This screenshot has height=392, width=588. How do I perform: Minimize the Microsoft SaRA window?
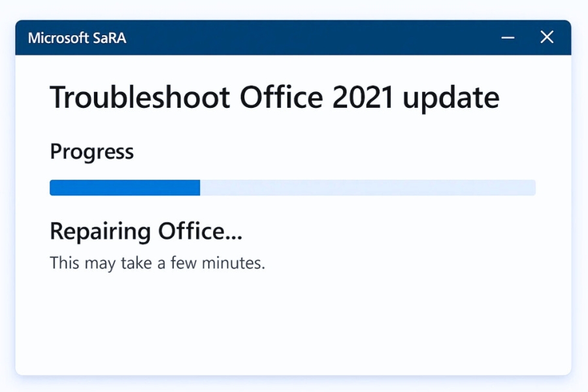tap(508, 37)
